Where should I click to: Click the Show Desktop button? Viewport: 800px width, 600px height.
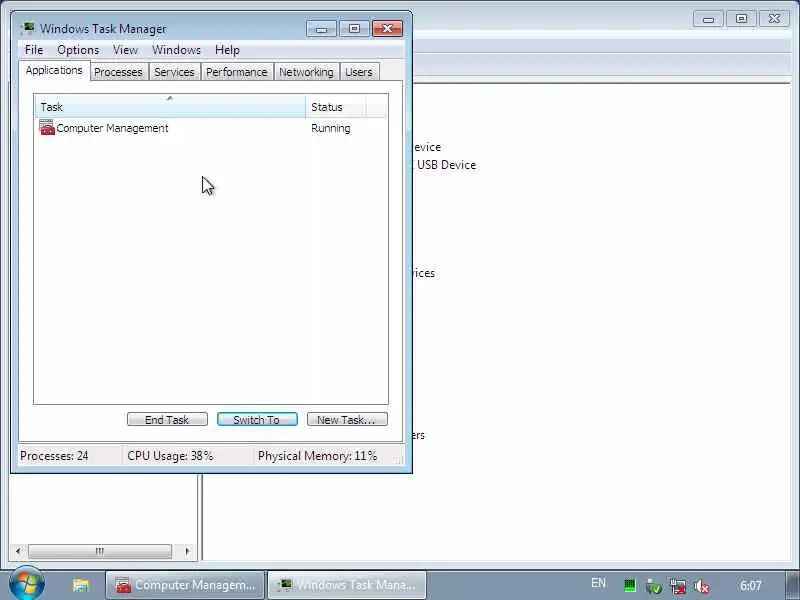tap(793, 585)
